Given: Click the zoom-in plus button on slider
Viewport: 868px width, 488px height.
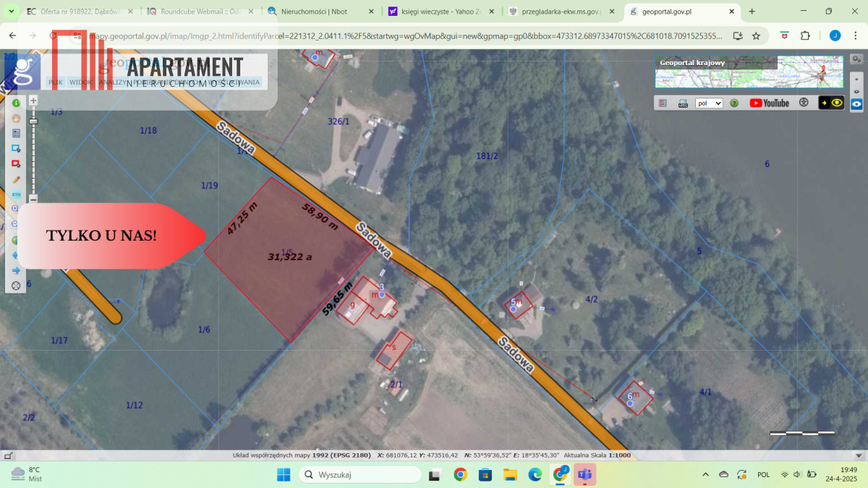Looking at the screenshot, I should tap(33, 100).
